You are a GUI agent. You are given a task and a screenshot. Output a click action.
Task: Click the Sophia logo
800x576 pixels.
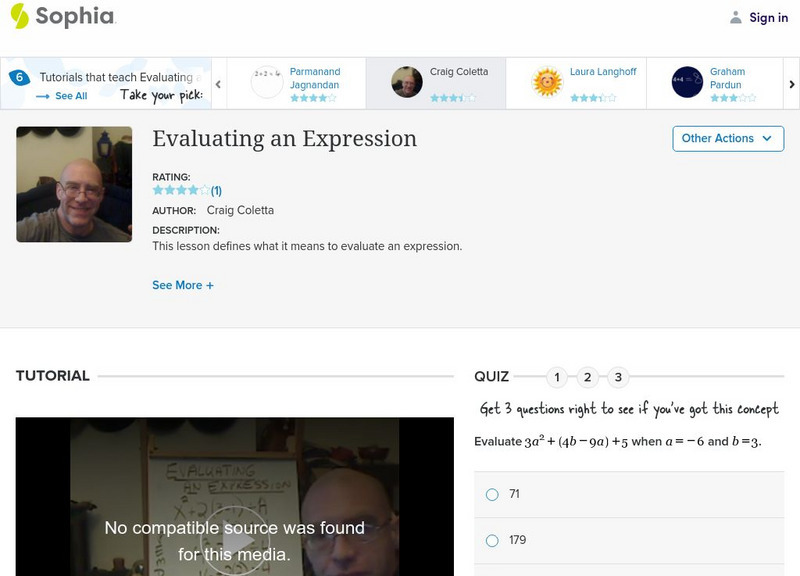[x=63, y=16]
